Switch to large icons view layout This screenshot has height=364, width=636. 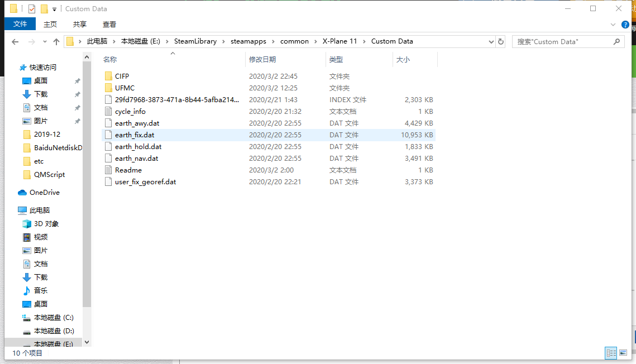click(x=623, y=353)
